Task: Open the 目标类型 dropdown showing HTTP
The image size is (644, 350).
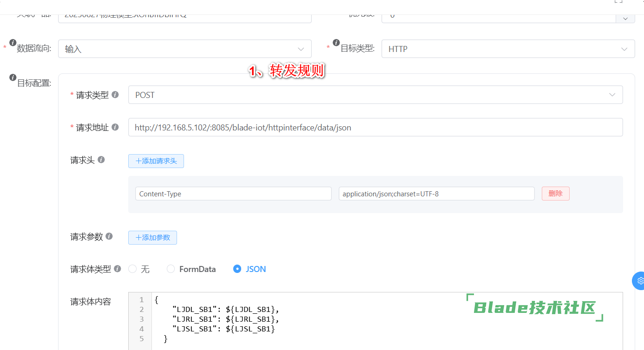Action: (x=507, y=49)
